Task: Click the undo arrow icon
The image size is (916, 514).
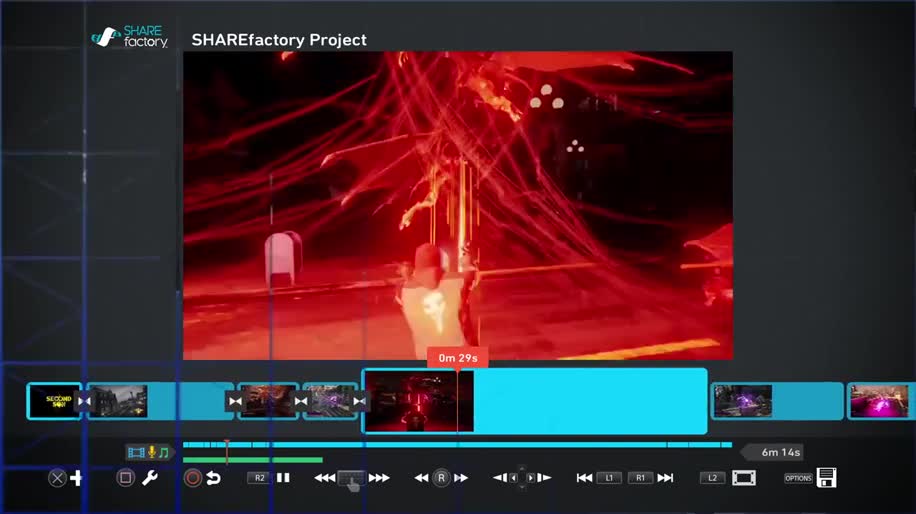Action: [214, 478]
